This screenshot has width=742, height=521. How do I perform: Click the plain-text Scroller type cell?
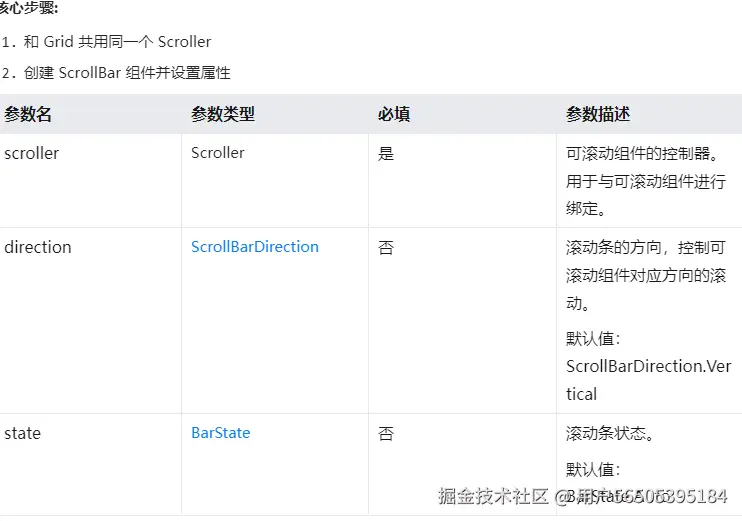[x=218, y=153]
